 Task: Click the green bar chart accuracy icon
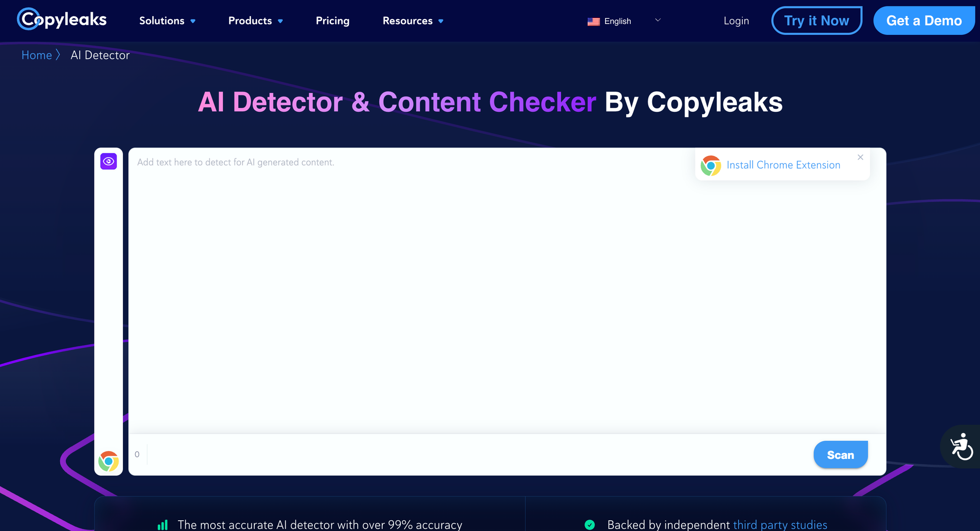tap(163, 525)
